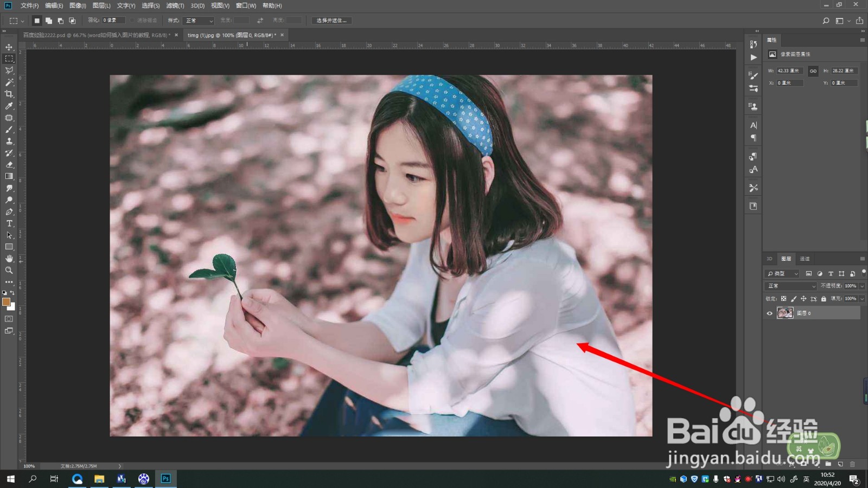Click the Search icon in options bar
868x488 pixels.
[826, 21]
